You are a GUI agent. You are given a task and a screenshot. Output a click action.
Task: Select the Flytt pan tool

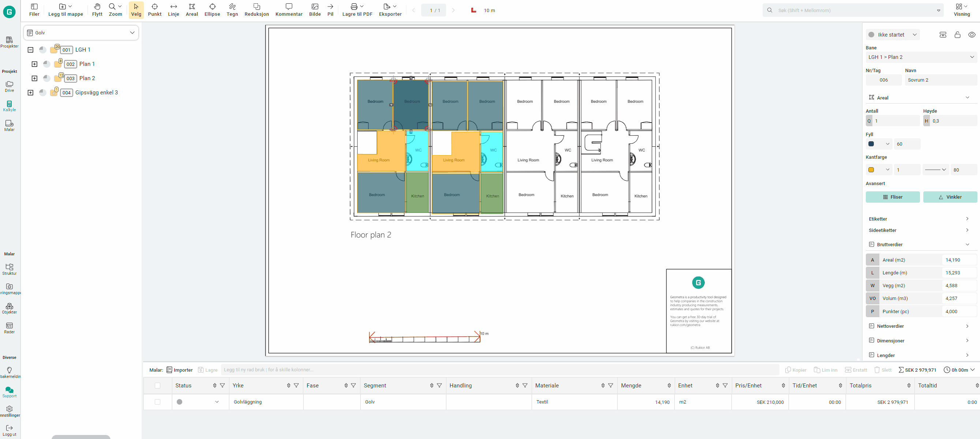click(97, 10)
